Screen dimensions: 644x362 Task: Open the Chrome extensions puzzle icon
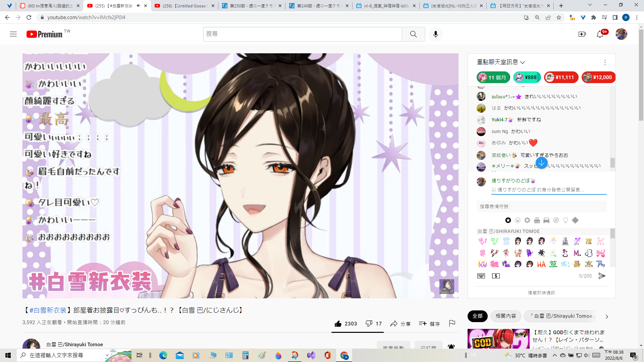(593, 17)
